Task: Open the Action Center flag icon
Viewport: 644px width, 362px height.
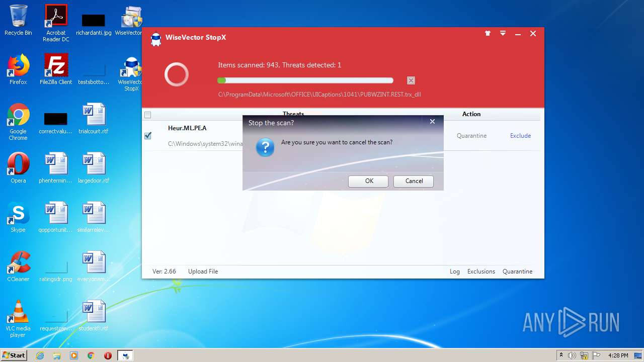Action: point(596,355)
